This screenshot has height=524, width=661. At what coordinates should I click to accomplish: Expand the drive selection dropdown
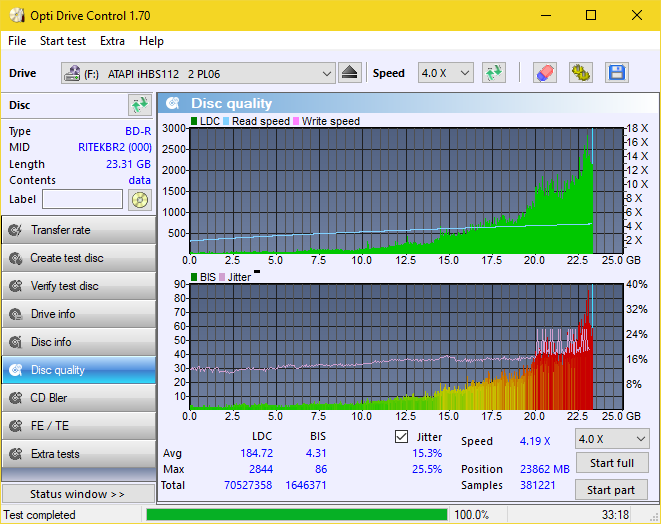click(x=327, y=73)
